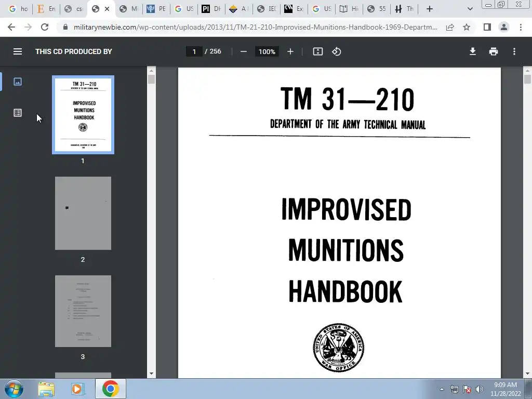
Task: Close the active browser tab
Action: pyautogui.click(x=107, y=9)
